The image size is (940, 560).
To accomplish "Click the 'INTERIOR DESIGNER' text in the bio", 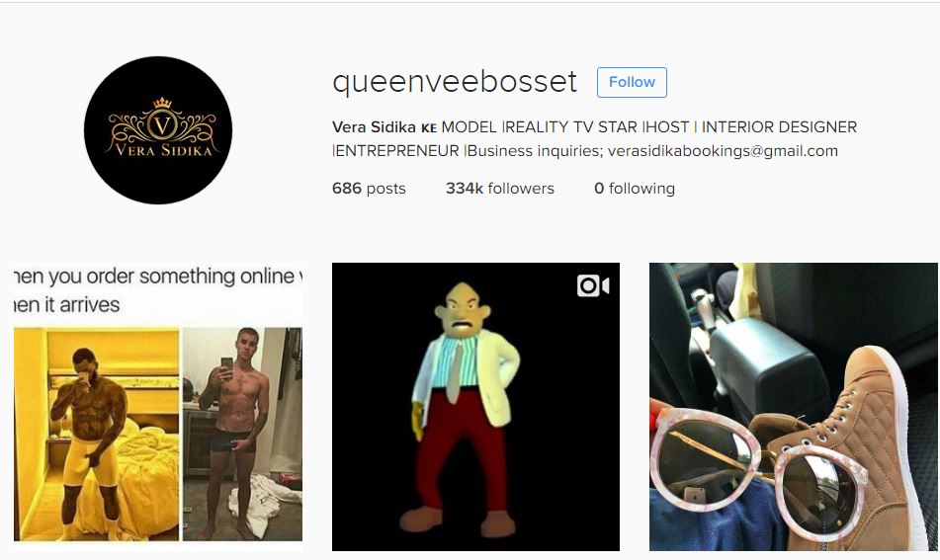I will (x=779, y=127).
